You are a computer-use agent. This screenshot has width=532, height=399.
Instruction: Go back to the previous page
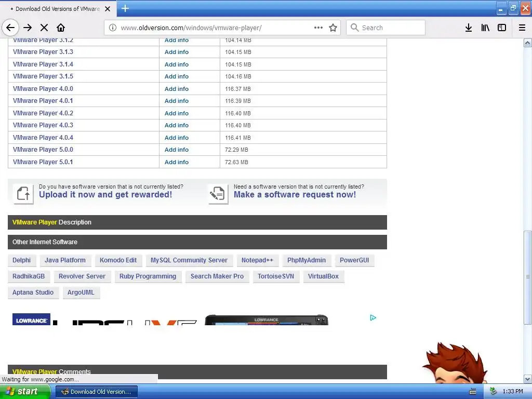10,28
